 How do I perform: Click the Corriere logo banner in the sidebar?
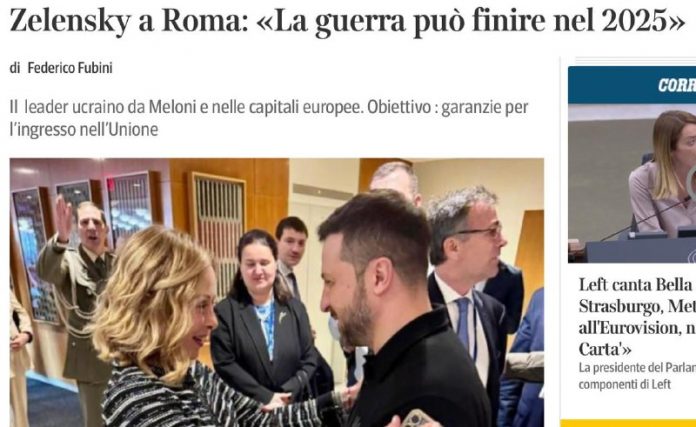coord(632,85)
